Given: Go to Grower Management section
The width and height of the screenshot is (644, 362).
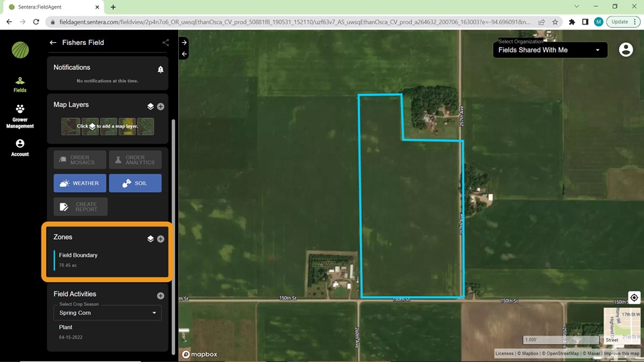Looking at the screenshot, I should [x=20, y=116].
